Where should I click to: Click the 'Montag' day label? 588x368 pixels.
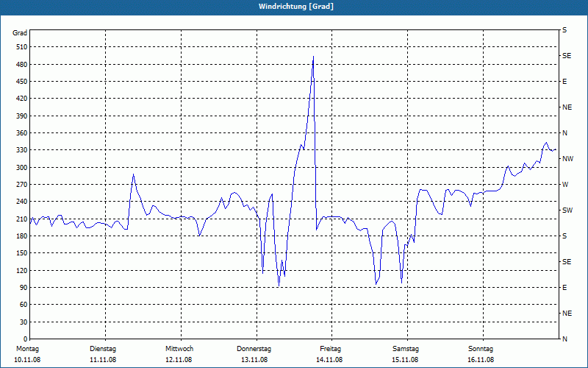27,349
